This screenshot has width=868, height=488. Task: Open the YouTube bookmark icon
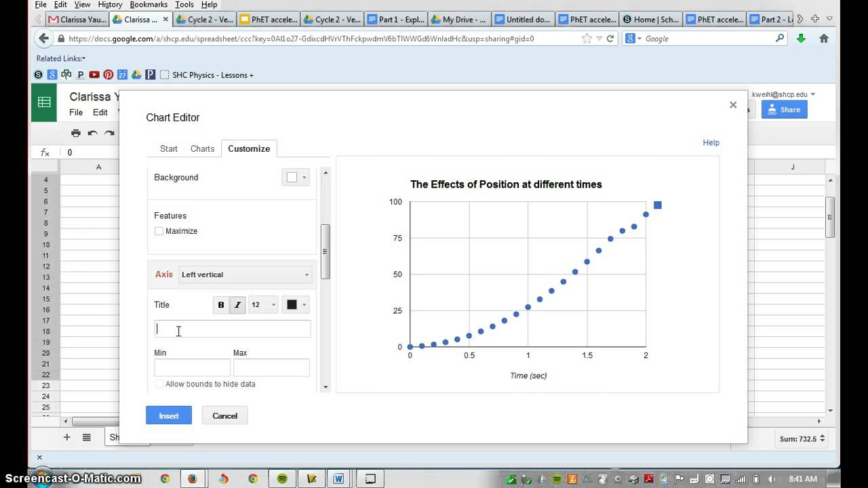click(94, 75)
